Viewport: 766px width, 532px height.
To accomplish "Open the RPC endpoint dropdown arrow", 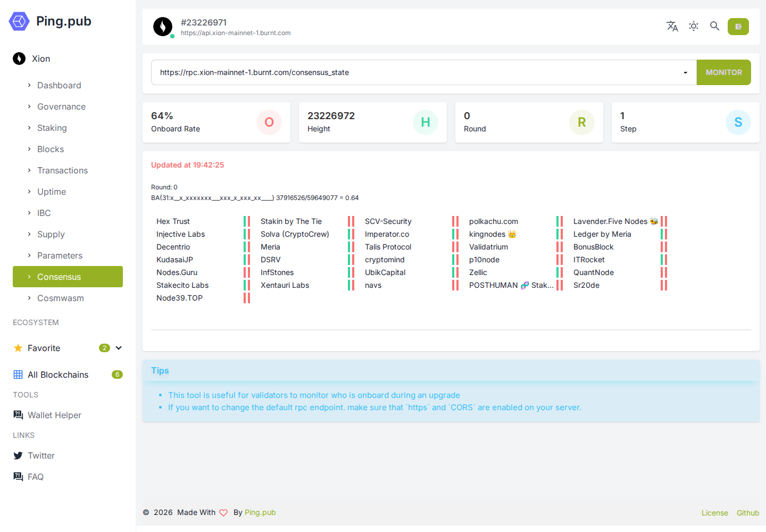I will click(x=685, y=73).
